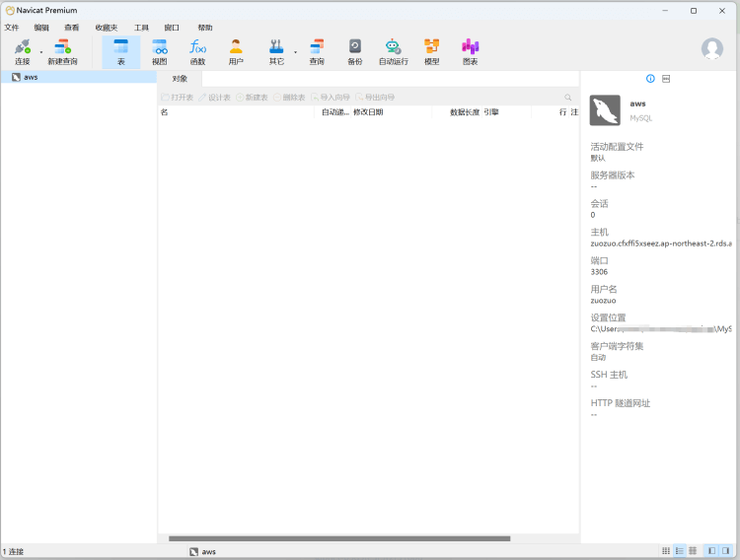Open the 函数 (Function) objects
The image size is (740, 560).
(197, 51)
